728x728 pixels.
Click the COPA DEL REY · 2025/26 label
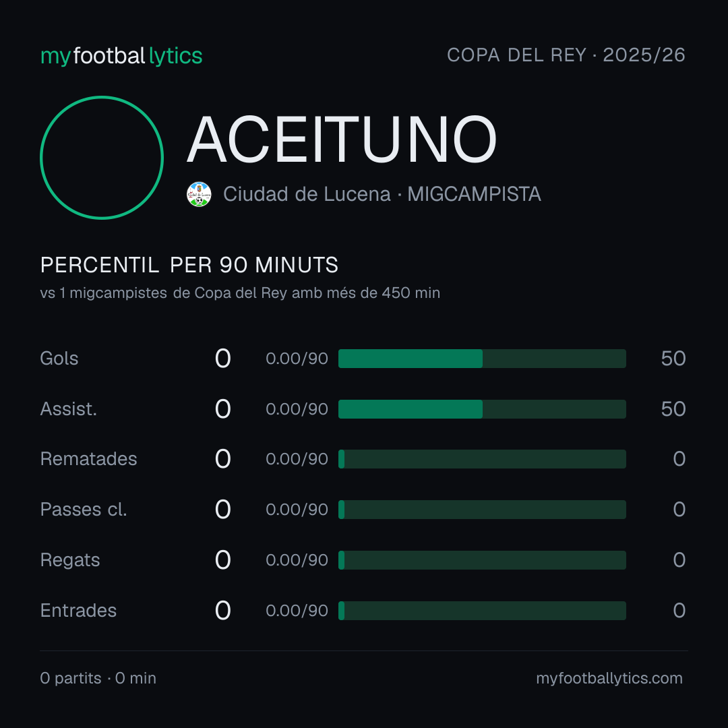(x=566, y=55)
